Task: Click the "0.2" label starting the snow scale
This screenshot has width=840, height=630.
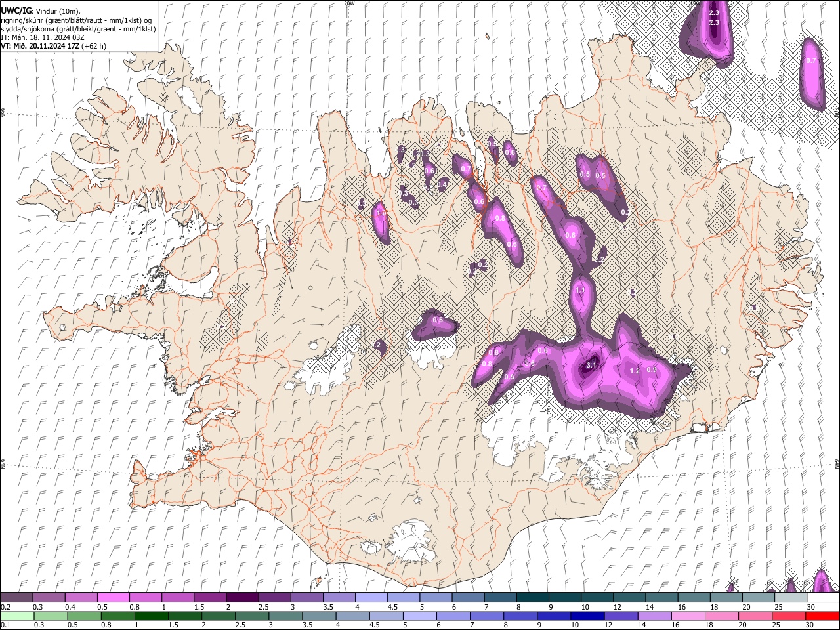Action: (6, 607)
